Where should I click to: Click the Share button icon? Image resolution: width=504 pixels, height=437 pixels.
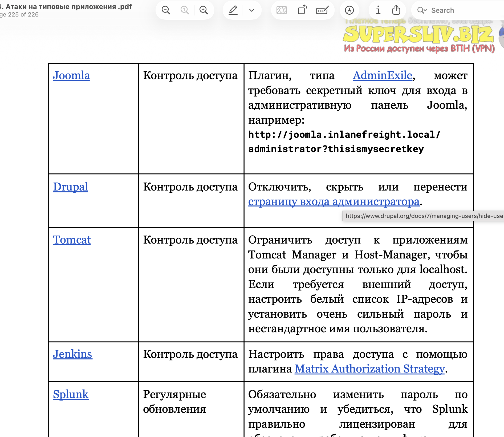[396, 10]
